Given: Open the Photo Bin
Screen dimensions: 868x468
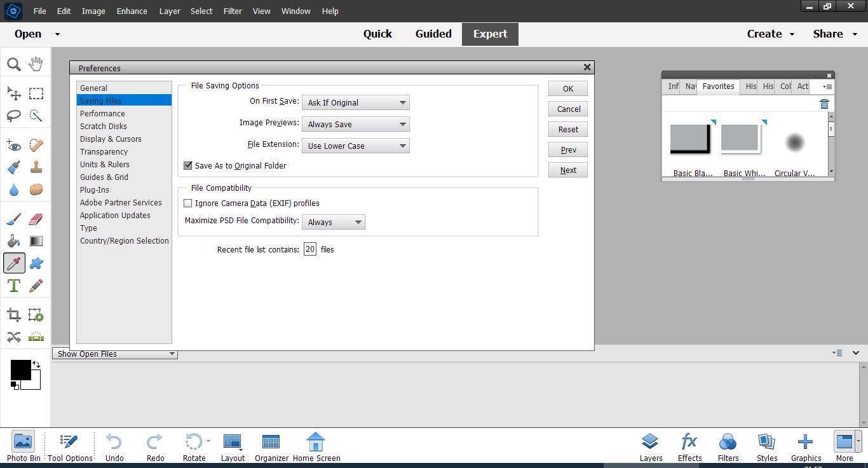Looking at the screenshot, I should coord(24,446).
